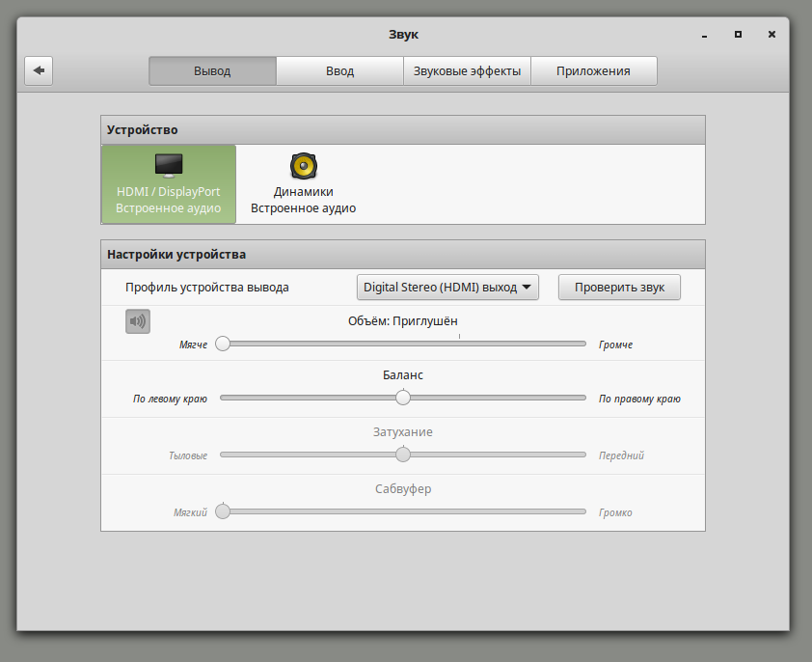This screenshot has width=812, height=662.
Task: Click the Сабвуфер slider handle
Action: point(223,511)
